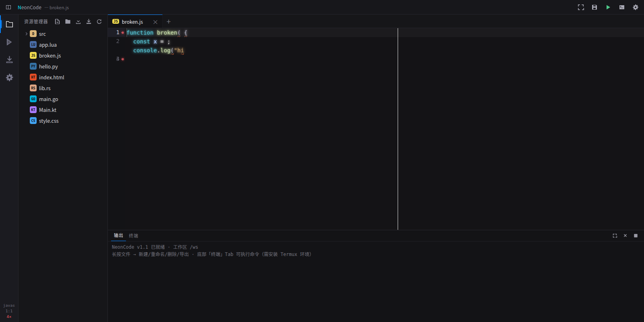Open settings gear in the activity bar

[x=9, y=78]
